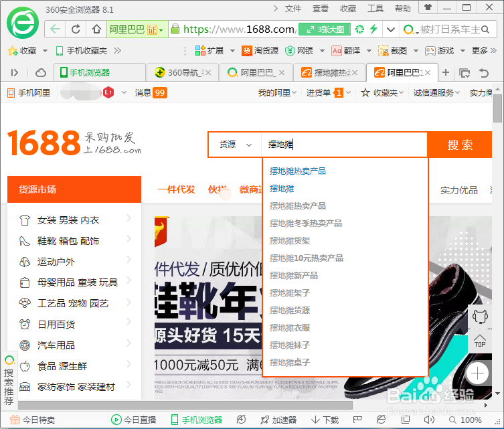Screen dimensions: 504x429
Task: Open the 文件 menu
Action: pos(292,9)
